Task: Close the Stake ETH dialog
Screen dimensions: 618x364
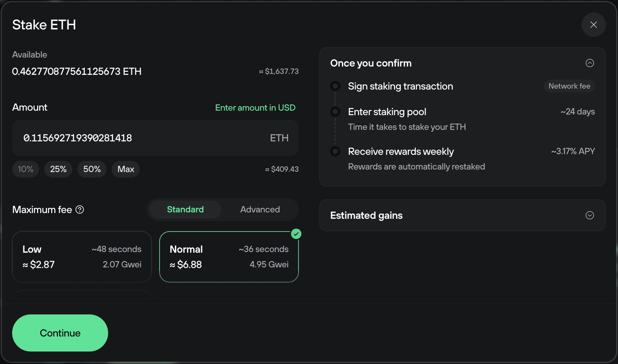Action: pyautogui.click(x=593, y=25)
